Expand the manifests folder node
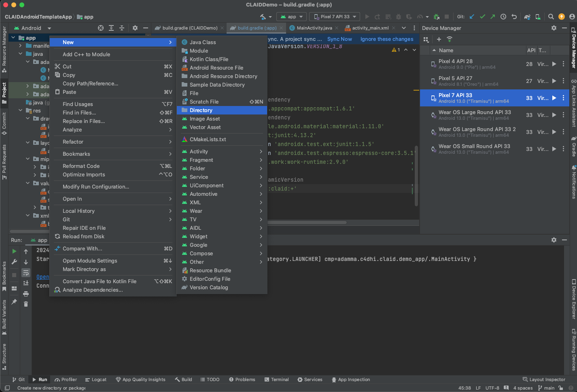Screen dimensions: 577x392 pos(20,46)
